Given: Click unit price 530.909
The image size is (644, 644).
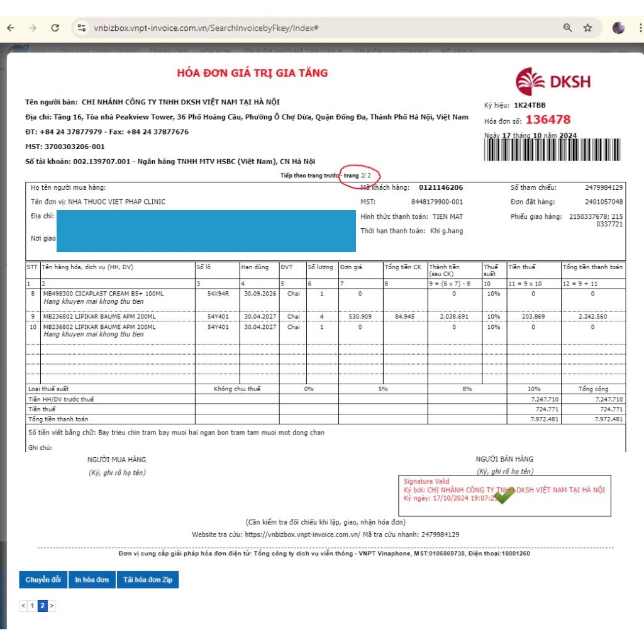Looking at the screenshot, I should [360, 316].
